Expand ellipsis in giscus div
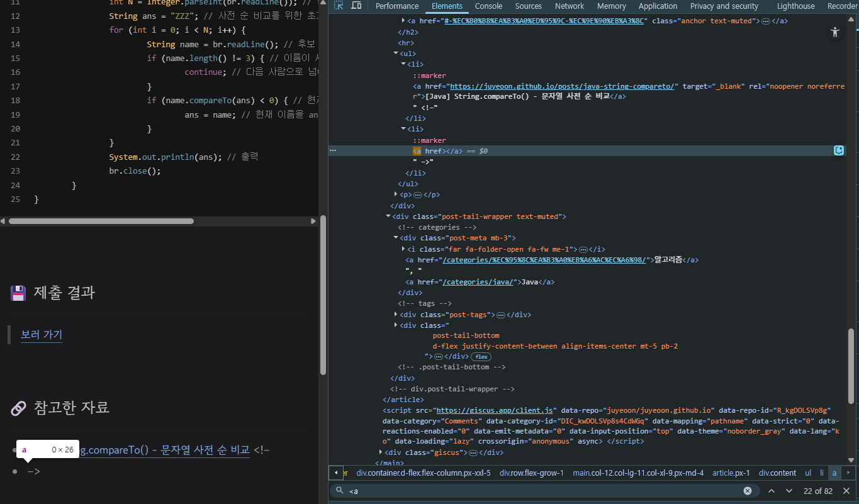This screenshot has width=859, height=504. tap(473, 452)
